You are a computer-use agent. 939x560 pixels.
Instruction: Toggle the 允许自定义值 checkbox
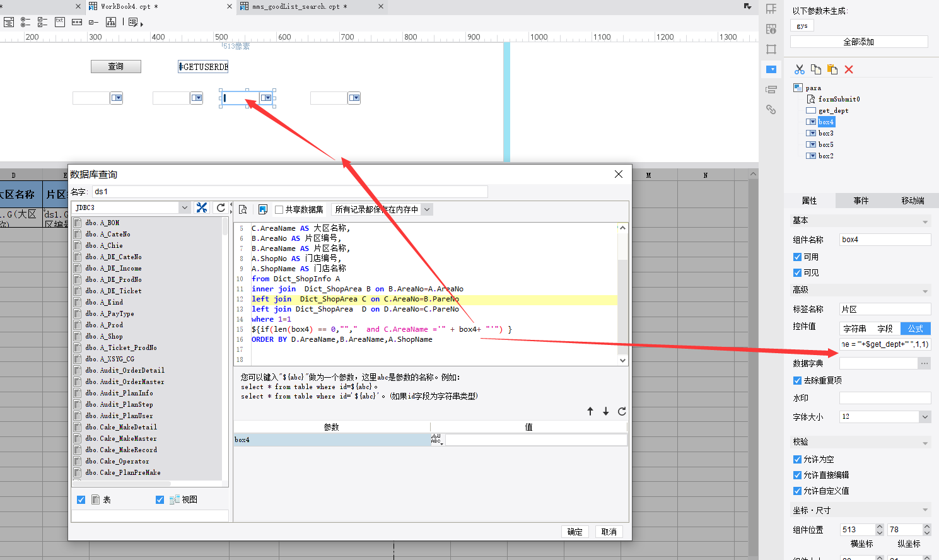tap(797, 491)
